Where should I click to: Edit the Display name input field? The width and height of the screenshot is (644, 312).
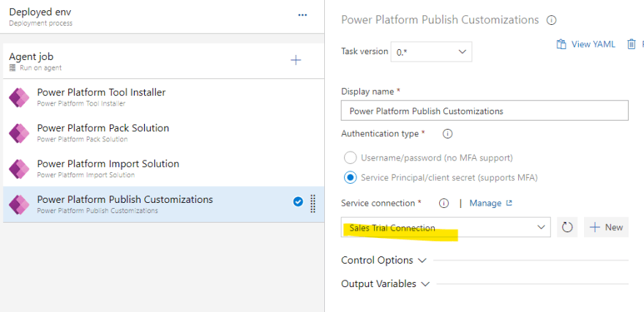click(x=484, y=111)
